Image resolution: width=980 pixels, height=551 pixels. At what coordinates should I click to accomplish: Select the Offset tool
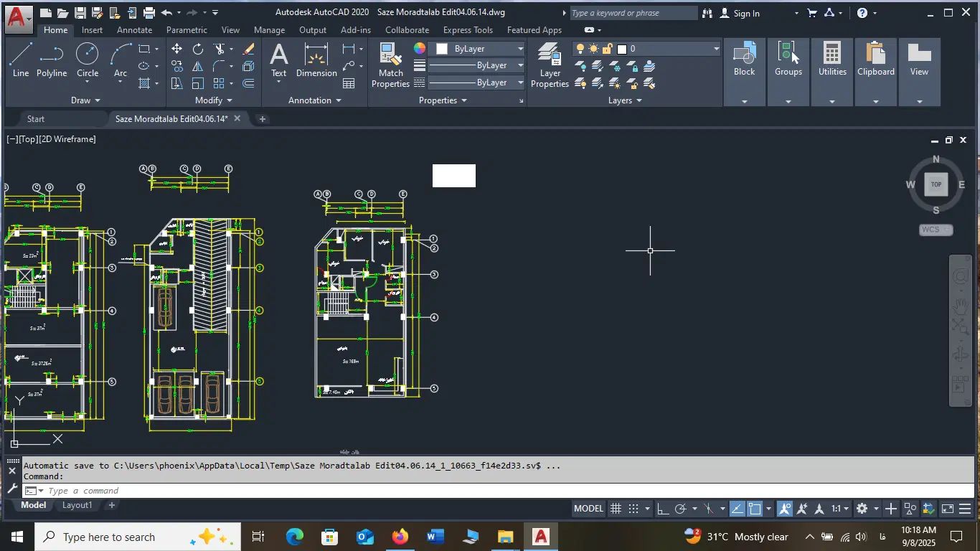(x=249, y=83)
